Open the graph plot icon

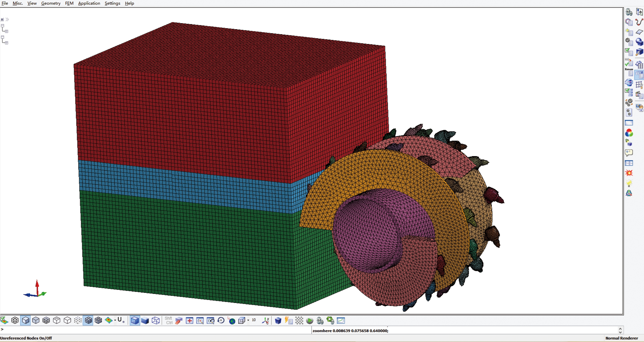341,321
